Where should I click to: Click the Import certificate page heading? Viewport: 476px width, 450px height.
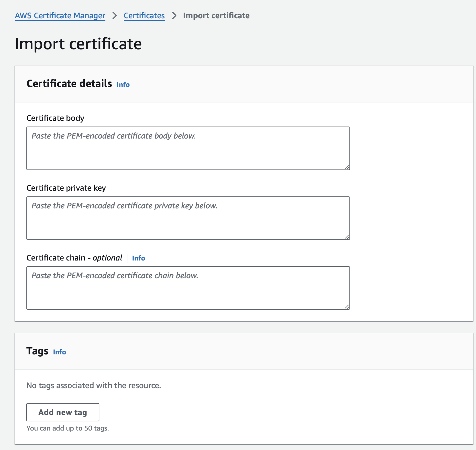click(78, 44)
